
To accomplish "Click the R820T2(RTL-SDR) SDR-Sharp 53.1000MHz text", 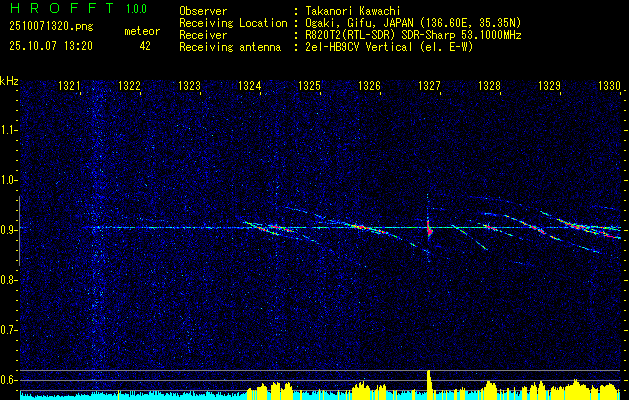I will [x=412, y=35].
